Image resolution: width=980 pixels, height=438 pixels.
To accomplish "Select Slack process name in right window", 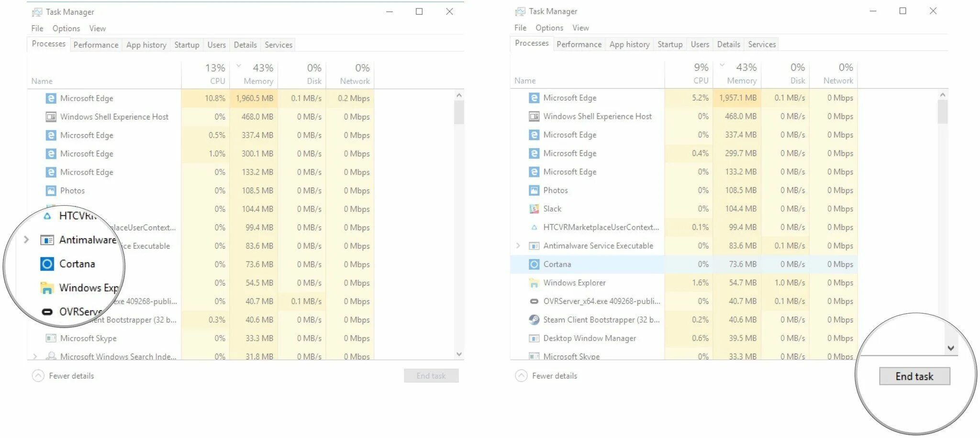I will coord(552,209).
